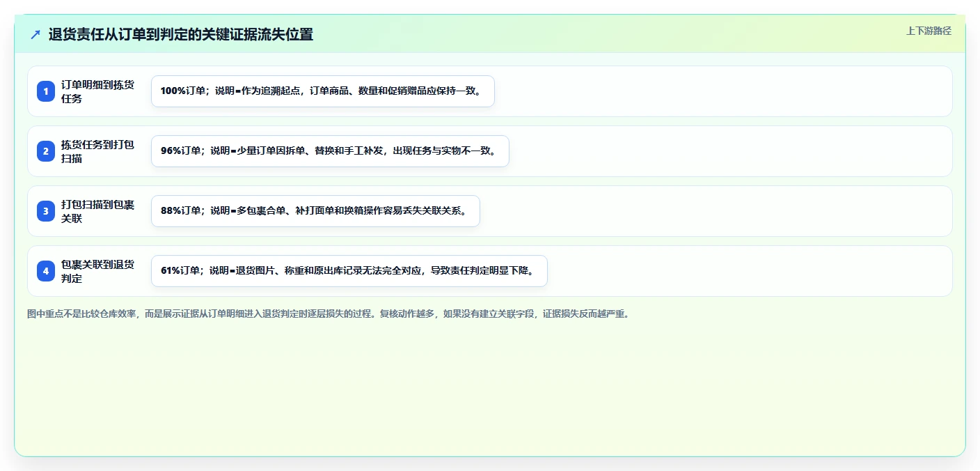This screenshot has width=980, height=471.
Task: Select step number 4 badge
Action: (x=46, y=271)
